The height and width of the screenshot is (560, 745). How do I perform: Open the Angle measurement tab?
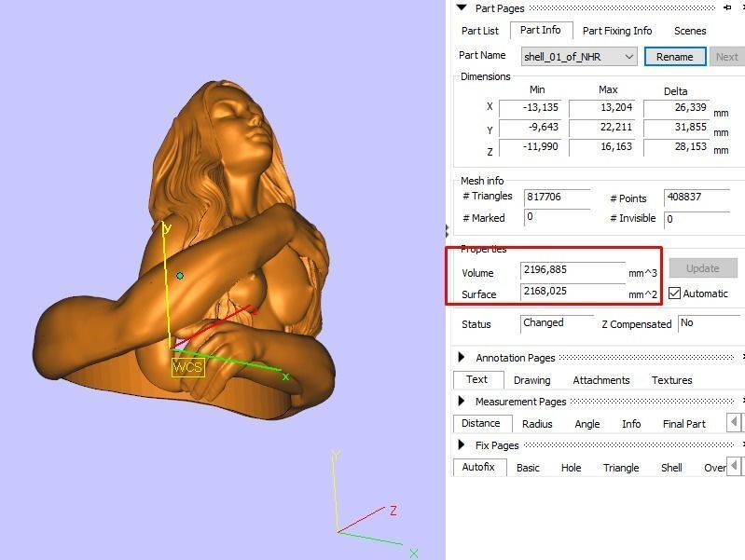tap(587, 424)
